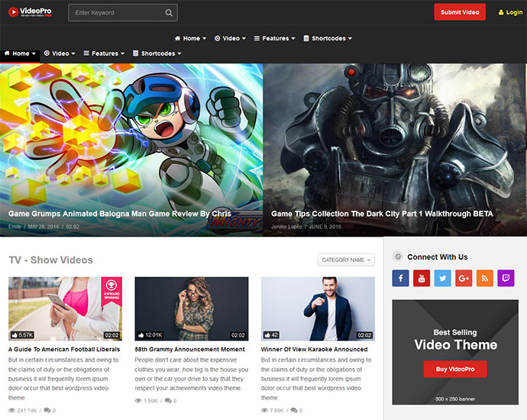Screen dimensions: 527x420
Task: Click author Jenifer Lopez link
Action: click(286, 227)
